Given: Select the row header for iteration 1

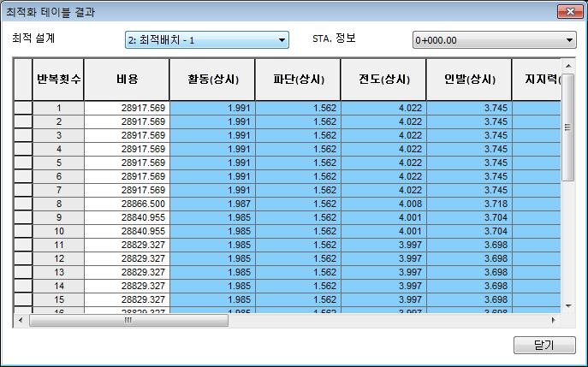Looking at the screenshot, I should [23, 108].
